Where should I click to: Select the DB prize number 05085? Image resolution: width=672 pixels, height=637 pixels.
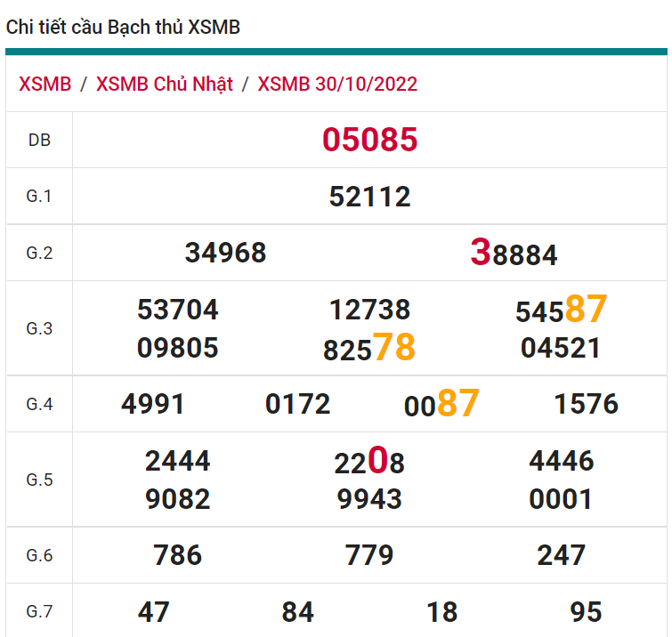[x=370, y=140]
